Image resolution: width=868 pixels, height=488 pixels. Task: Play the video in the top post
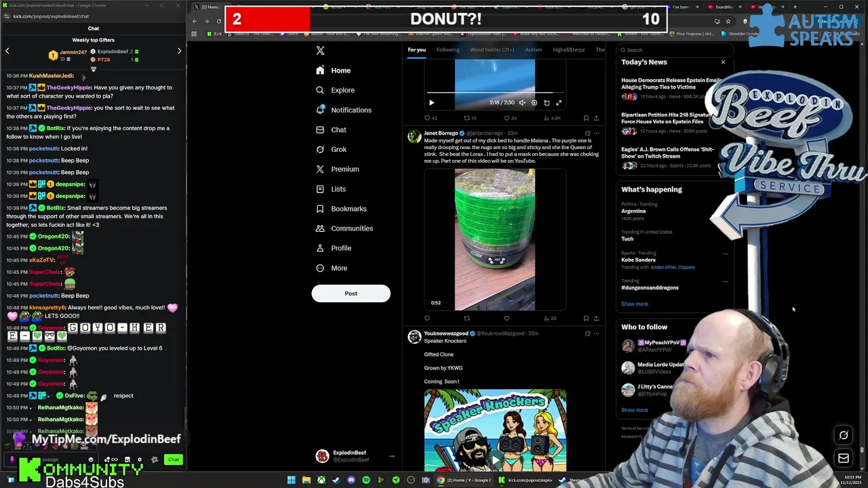click(431, 103)
